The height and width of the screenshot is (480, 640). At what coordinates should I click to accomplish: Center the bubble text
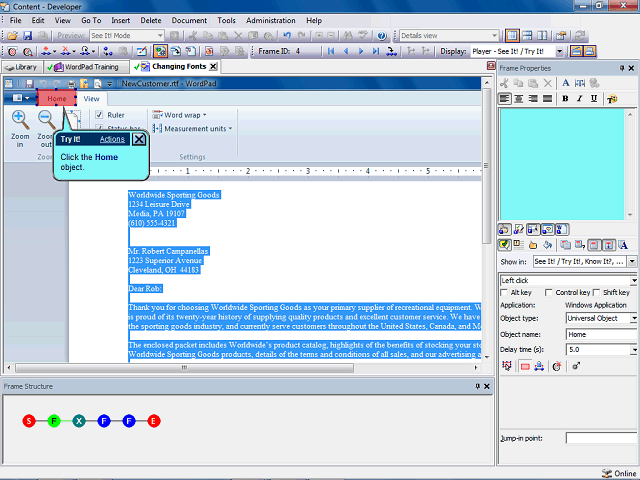click(x=519, y=99)
